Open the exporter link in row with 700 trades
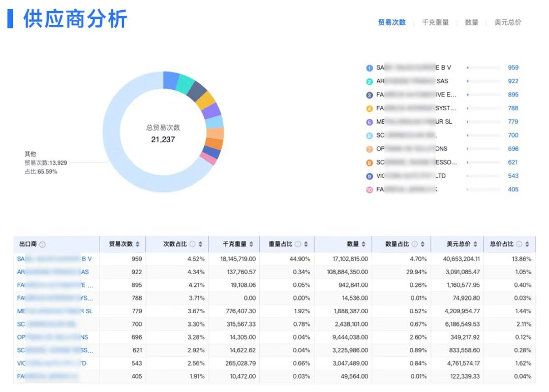Viewport: 549px width, 392px height. pos(46,324)
